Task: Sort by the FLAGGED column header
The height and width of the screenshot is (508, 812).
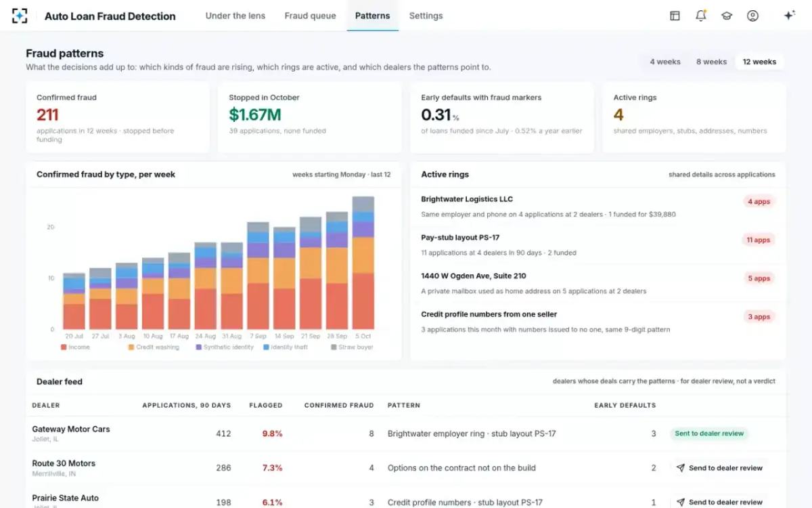Action: (x=266, y=405)
